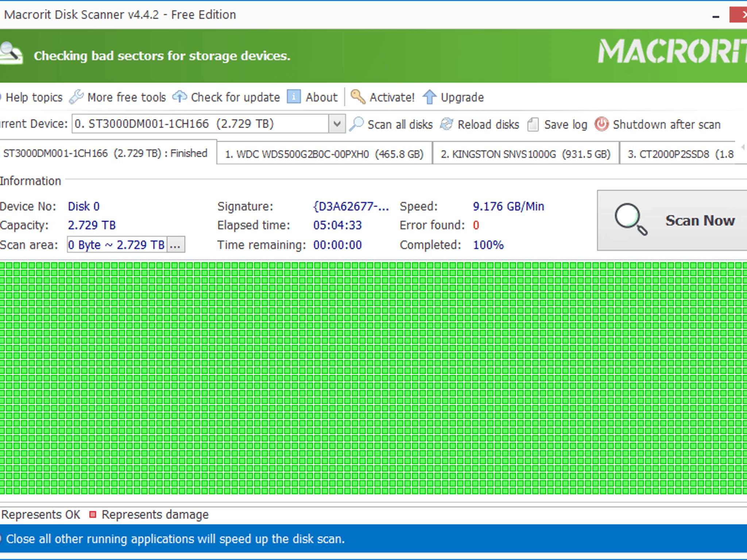Image resolution: width=747 pixels, height=560 pixels.
Task: Click the Error found value 0
Action: point(476,225)
